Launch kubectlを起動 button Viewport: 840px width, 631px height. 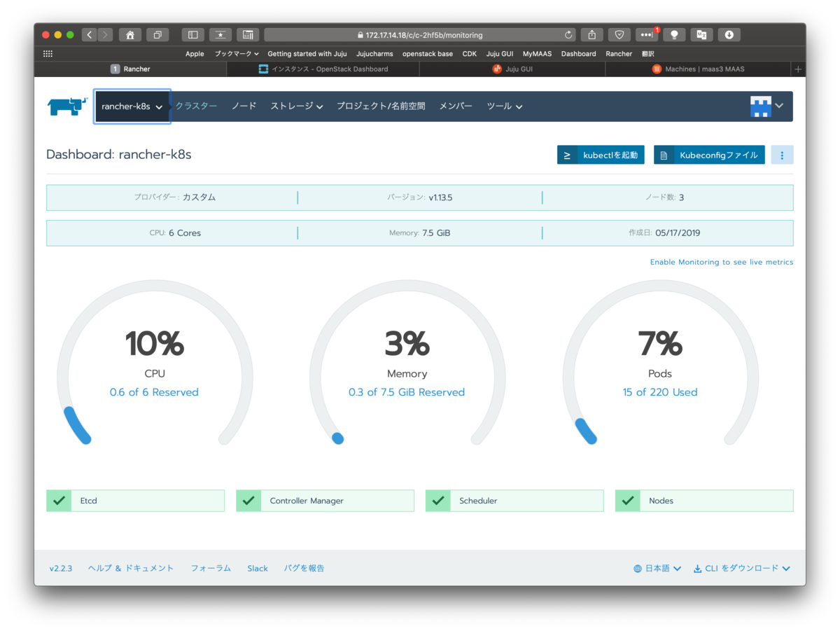tap(601, 155)
